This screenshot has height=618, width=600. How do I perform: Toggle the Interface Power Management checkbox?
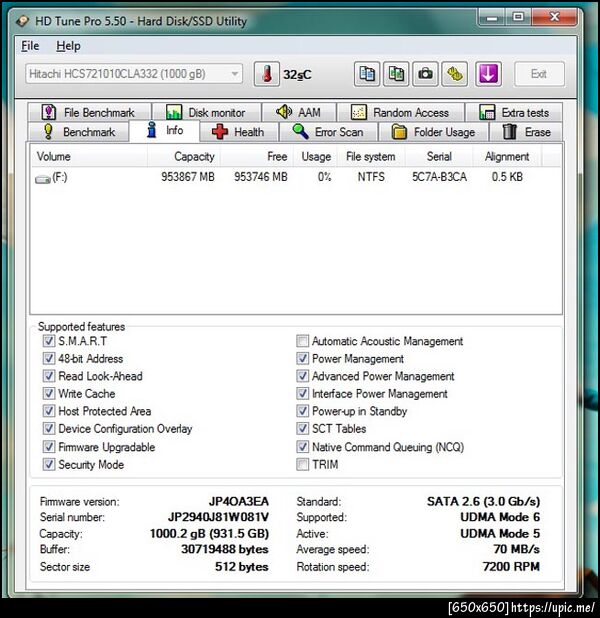click(x=302, y=393)
